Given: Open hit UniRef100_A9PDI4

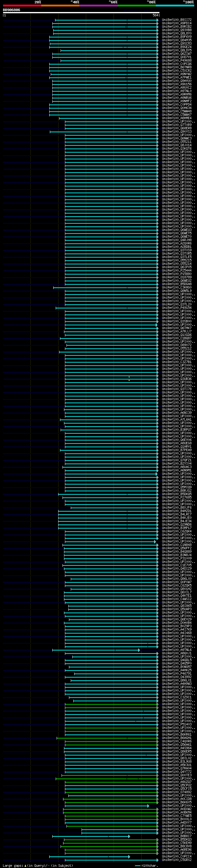Looking at the screenshot, I should (176, 23).
